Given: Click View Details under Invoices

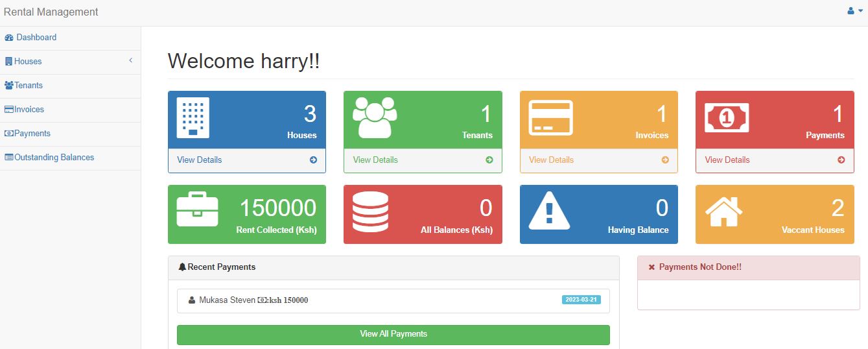Looking at the screenshot, I should coord(551,160).
